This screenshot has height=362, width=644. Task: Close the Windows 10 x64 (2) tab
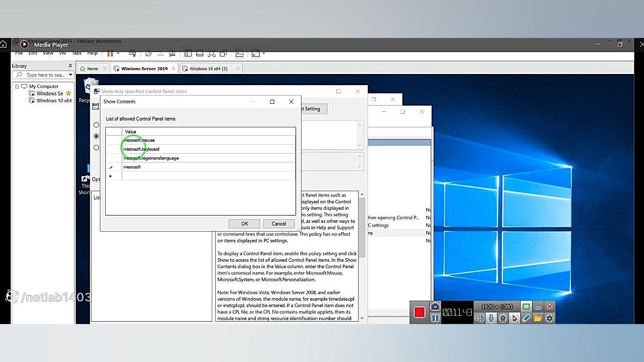238,69
